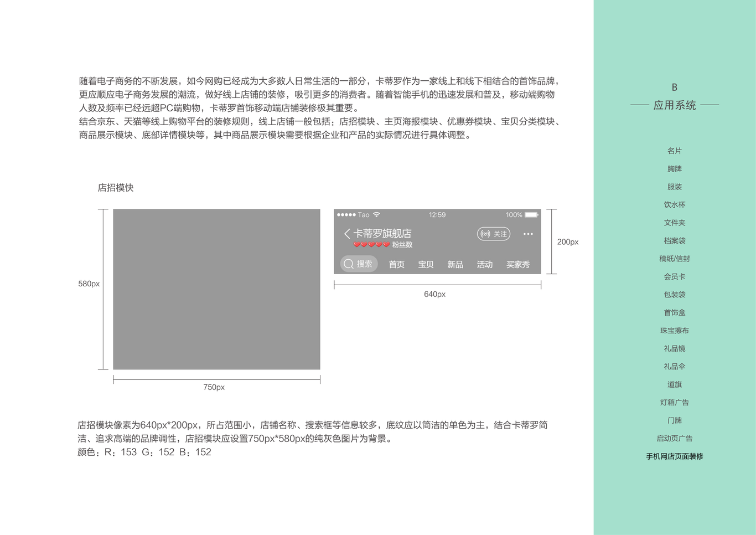Go to 礼品镜 in the sidebar
The image size is (756, 535).
coord(675,349)
